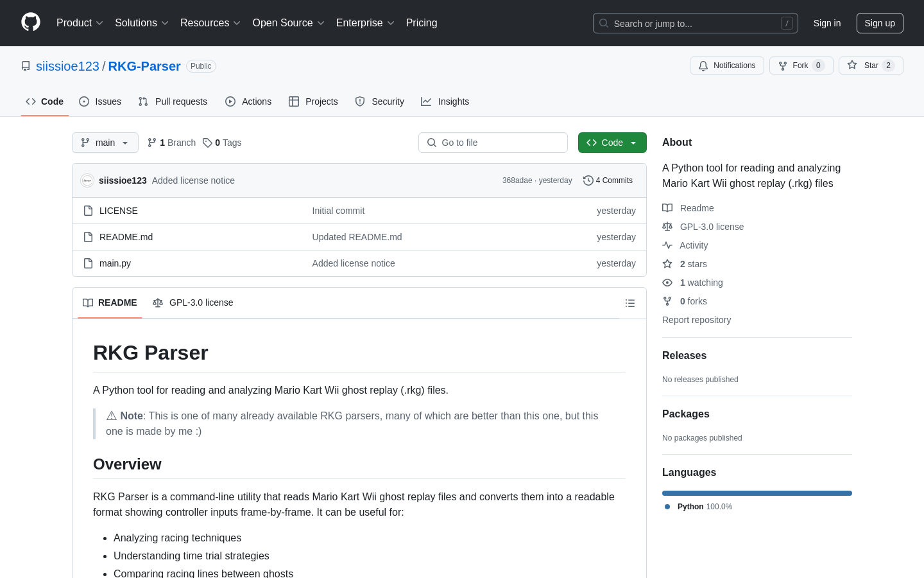Click the Releases heading link
924x578 pixels.
point(684,356)
